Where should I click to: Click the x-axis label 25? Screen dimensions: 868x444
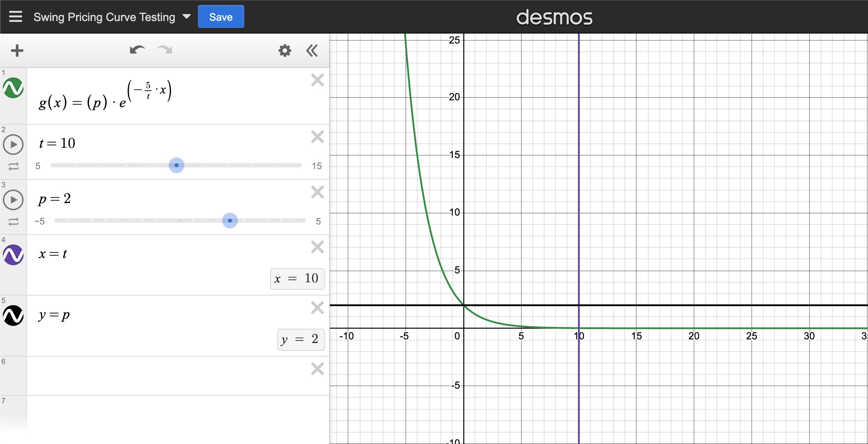[751, 336]
